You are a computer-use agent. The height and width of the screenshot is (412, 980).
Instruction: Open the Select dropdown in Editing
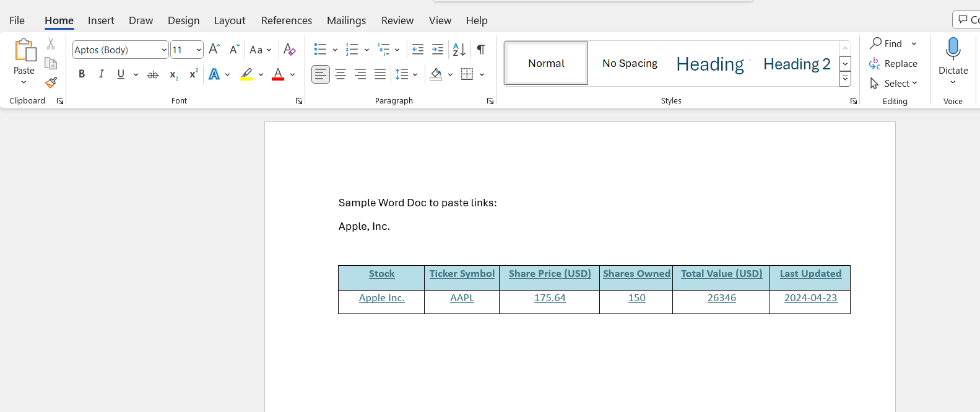[894, 83]
